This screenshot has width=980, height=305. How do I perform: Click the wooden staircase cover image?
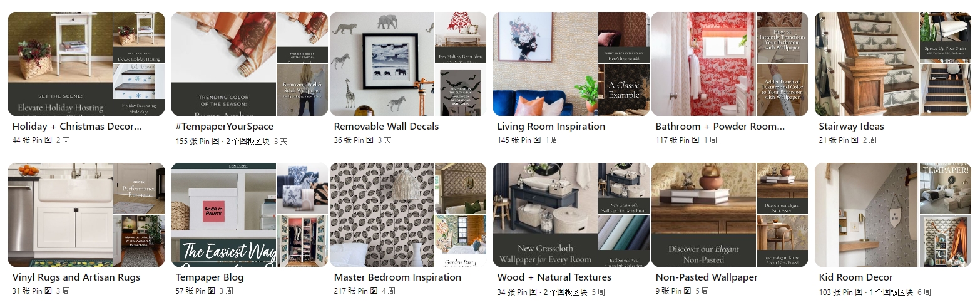(867, 64)
